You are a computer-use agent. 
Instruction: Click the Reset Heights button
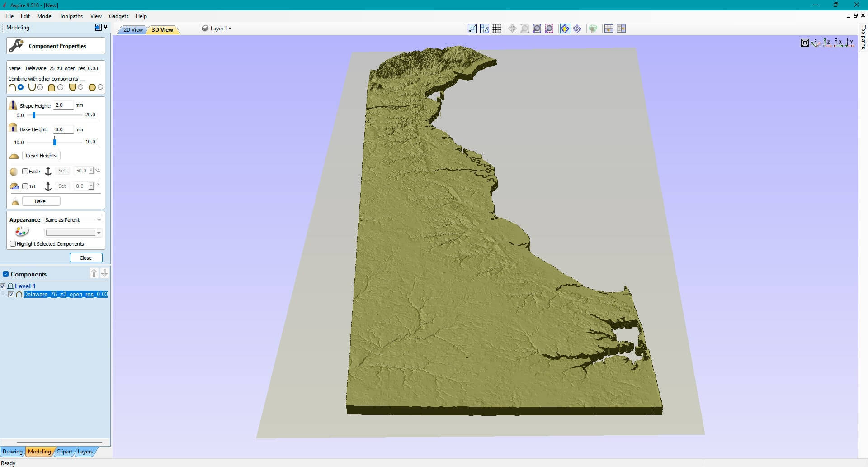pos(41,156)
